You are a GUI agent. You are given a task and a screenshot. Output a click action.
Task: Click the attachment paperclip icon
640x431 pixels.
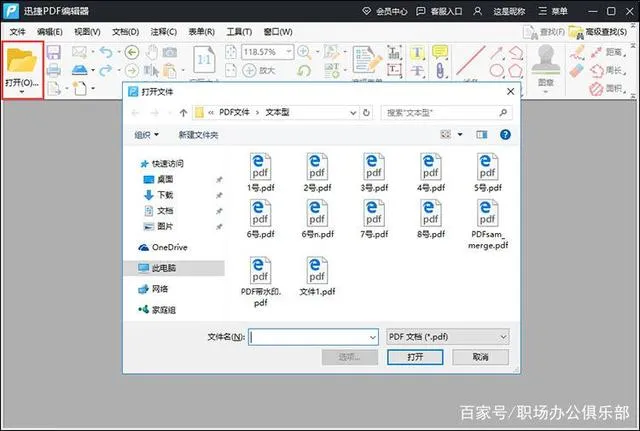(x=440, y=70)
